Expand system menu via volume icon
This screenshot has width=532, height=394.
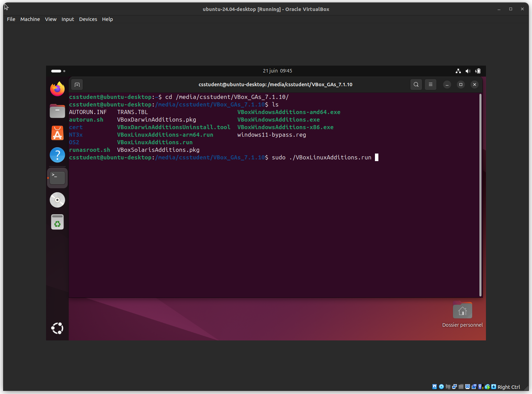[468, 71]
